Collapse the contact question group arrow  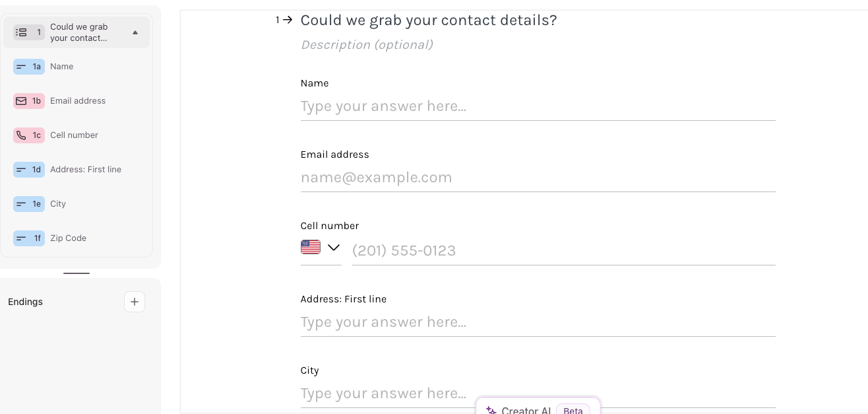[135, 32]
